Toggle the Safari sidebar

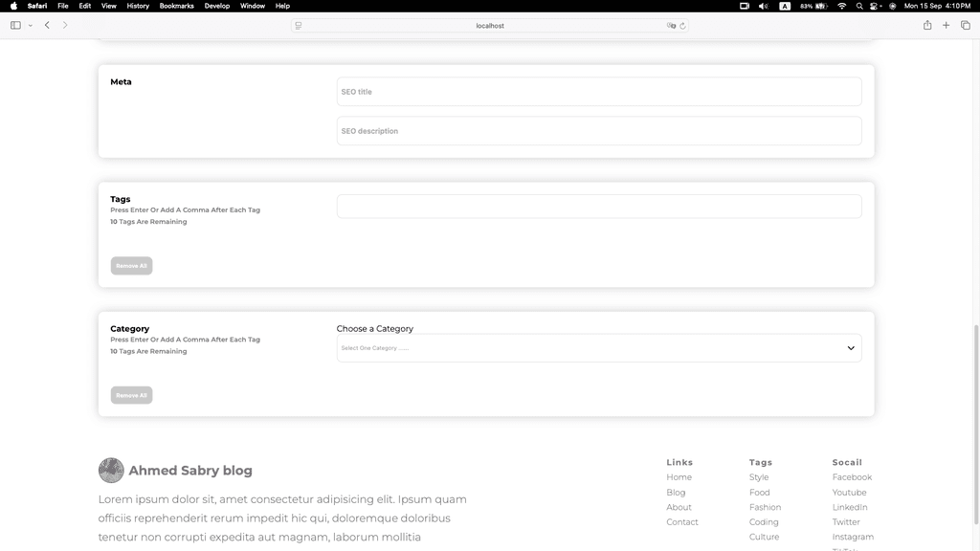point(15,26)
